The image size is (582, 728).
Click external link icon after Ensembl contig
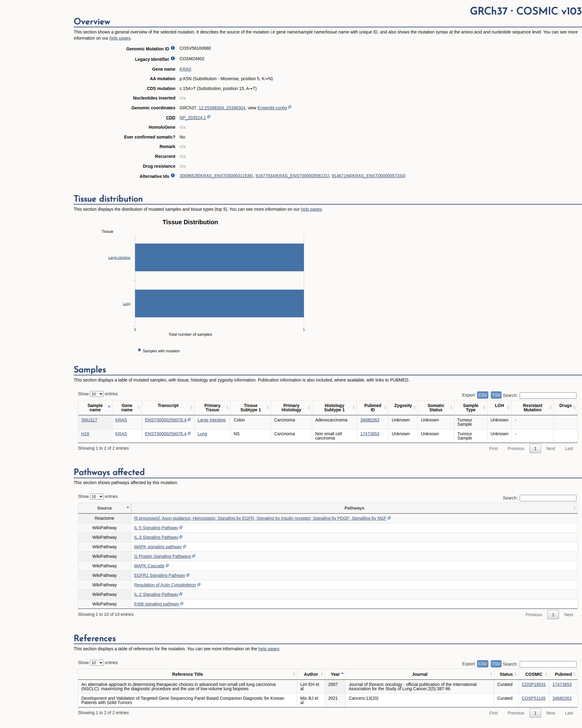[290, 108]
